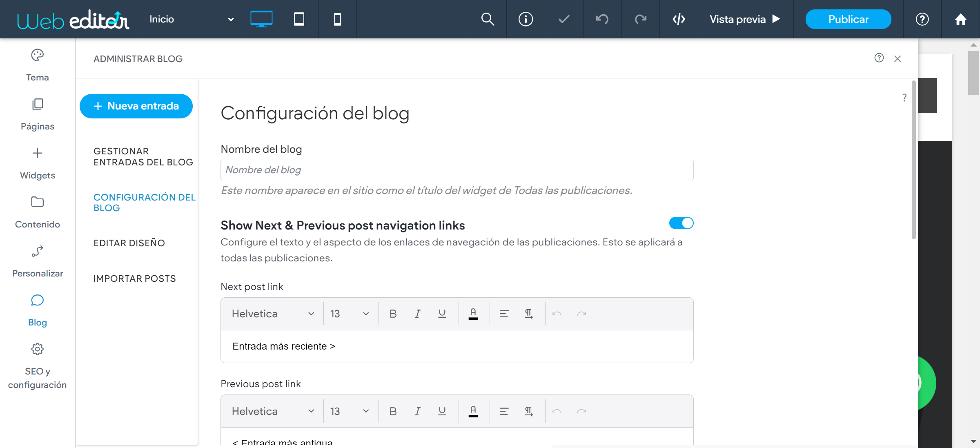
Task: Open the Contenido content panel
Action: tap(37, 212)
